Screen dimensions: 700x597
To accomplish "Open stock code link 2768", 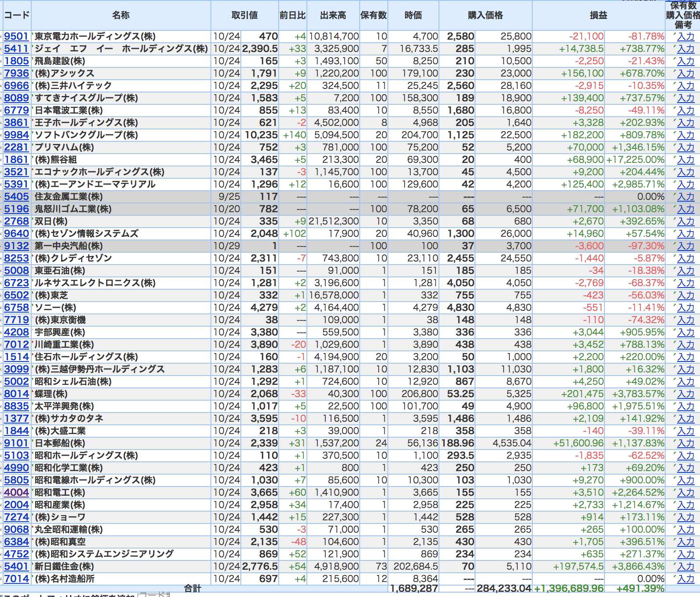I will pos(16,221).
